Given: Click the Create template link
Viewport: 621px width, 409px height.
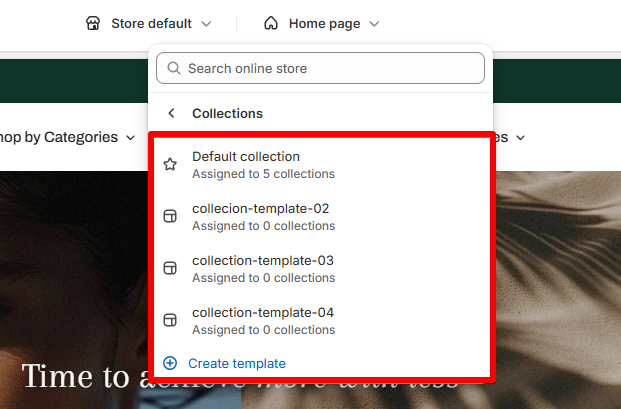Looking at the screenshot, I should tap(237, 363).
